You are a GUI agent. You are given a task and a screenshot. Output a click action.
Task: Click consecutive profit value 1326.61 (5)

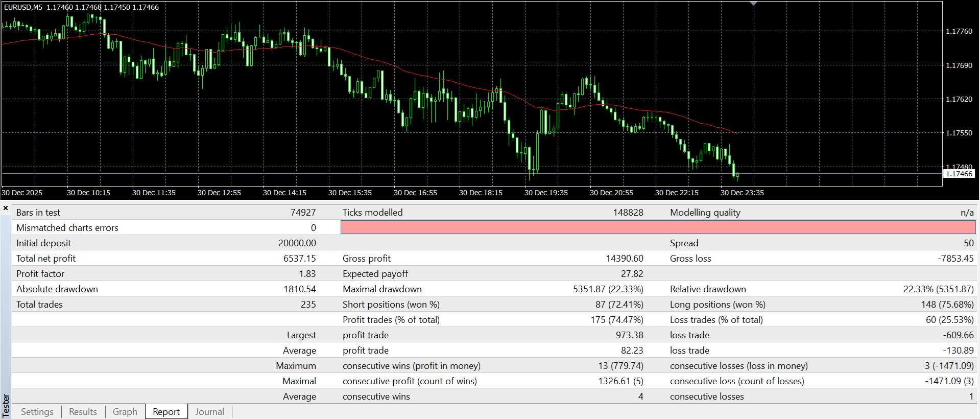coord(621,381)
